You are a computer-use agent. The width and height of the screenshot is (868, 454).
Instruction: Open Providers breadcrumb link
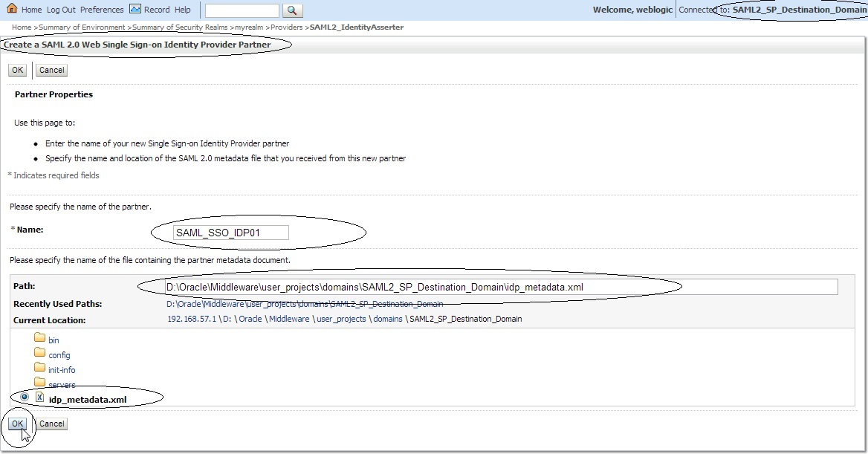click(287, 27)
